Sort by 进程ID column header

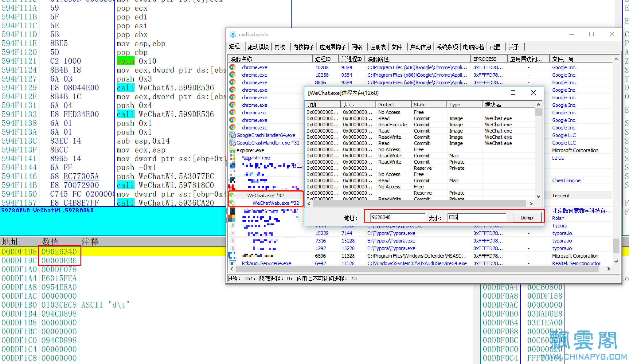(x=326, y=59)
